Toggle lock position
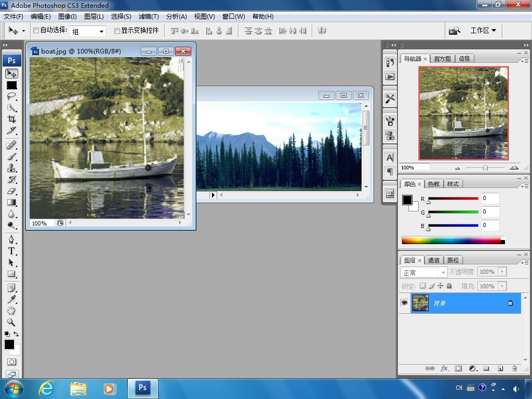 [x=441, y=286]
